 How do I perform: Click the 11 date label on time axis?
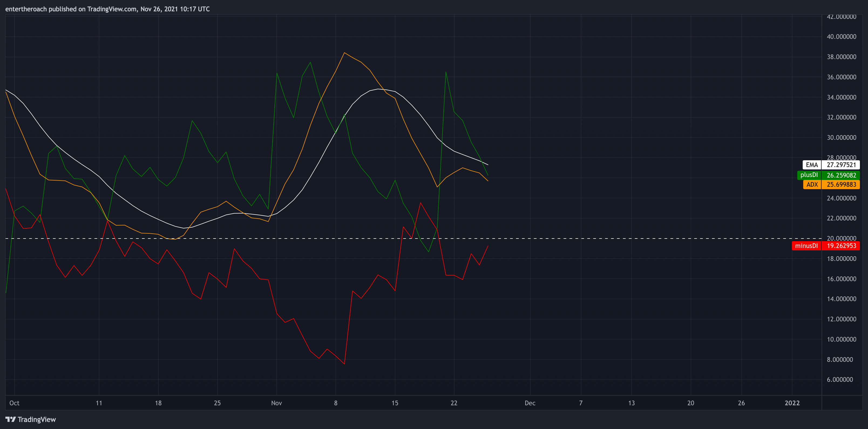pyautogui.click(x=99, y=403)
